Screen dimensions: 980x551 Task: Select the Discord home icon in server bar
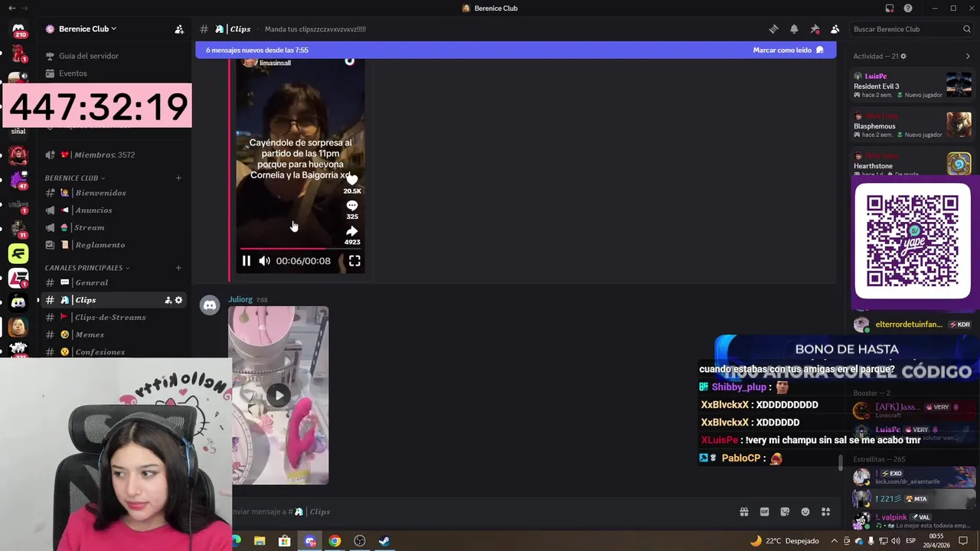pos(18,29)
